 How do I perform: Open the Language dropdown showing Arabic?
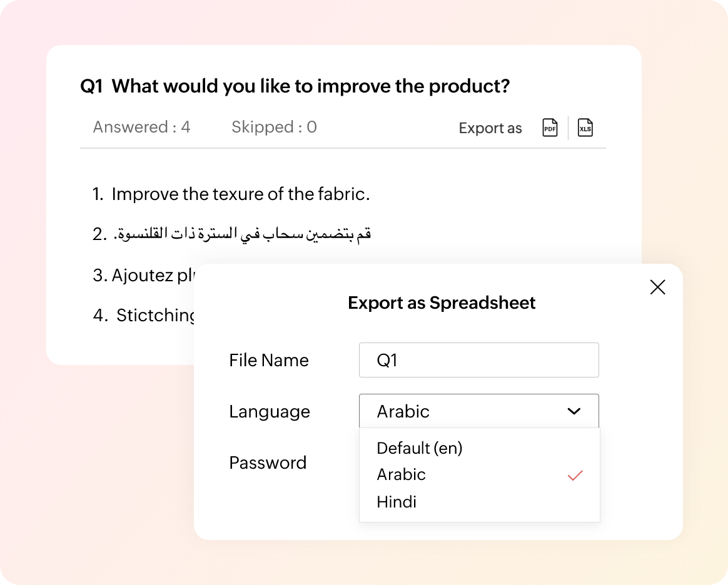point(479,411)
